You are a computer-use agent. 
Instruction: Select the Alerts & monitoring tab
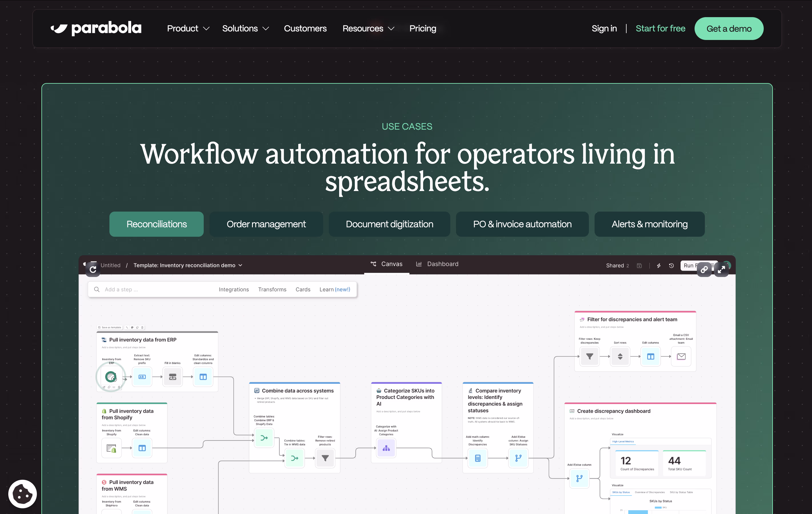pos(649,224)
